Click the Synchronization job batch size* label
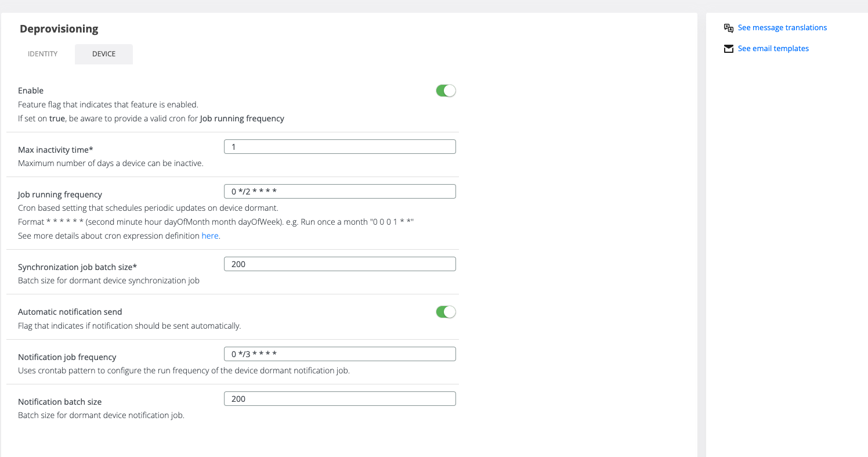Viewport: 868px width, 457px height. click(77, 267)
